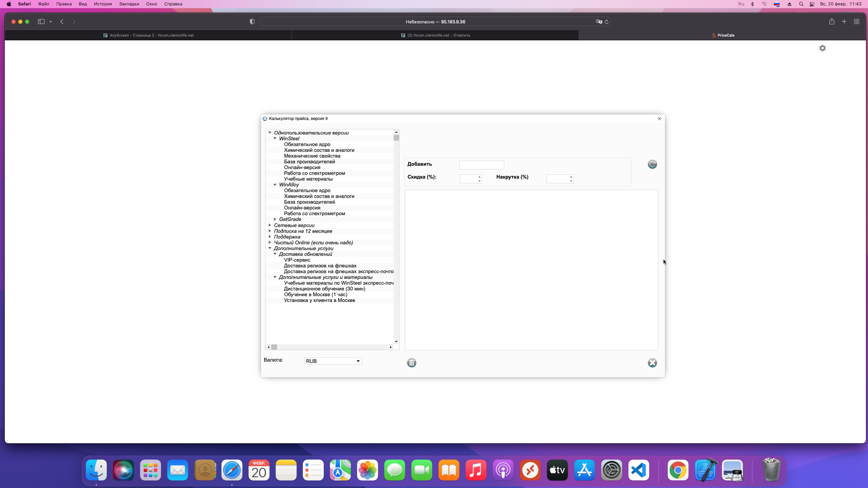This screenshot has height=488, width=868.
Task: Open the Safari sidebar panel icon
Action: (41, 22)
